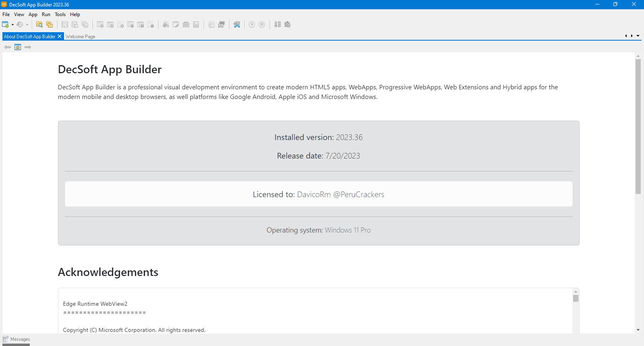Click the main page vertical scrollbar thumb
Image resolution: width=644 pixels, height=346 pixels.
638,126
